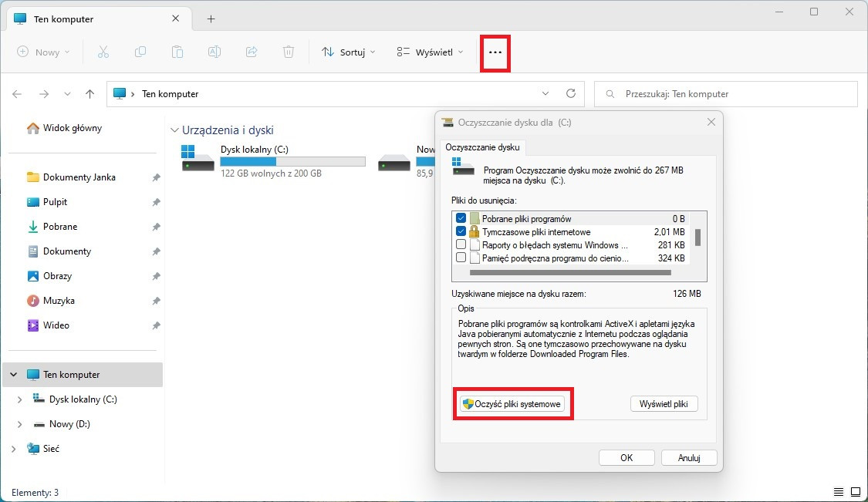Screen dimensions: 868x502
Task: Confirm disk cleanup with OK
Action: click(627, 458)
